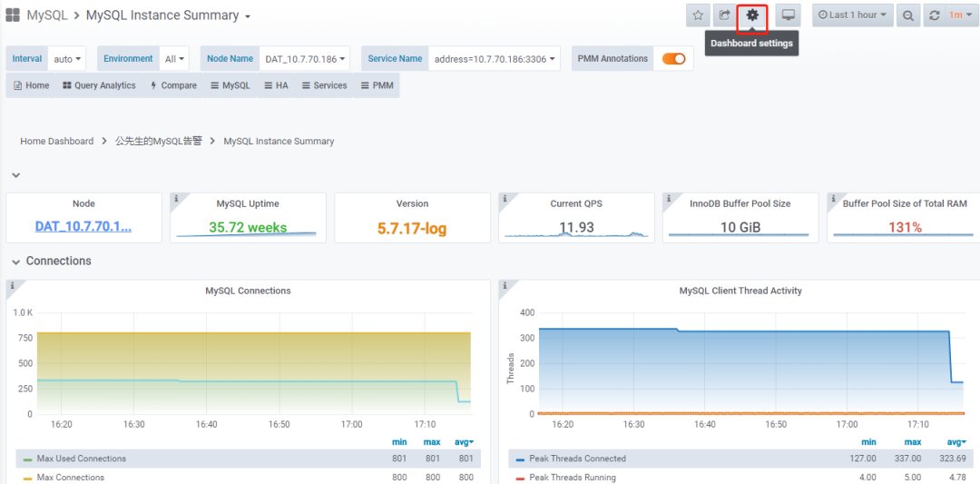
Task: Open the Last 1 hour time picker
Action: (852, 15)
